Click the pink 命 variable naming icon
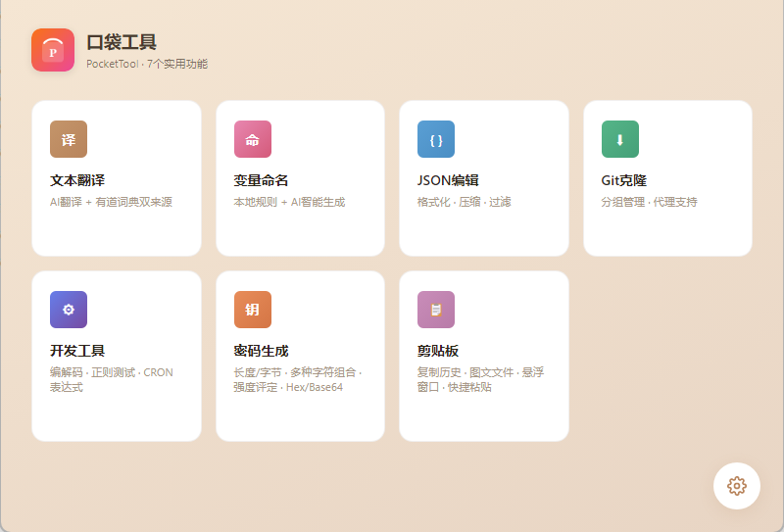 (x=253, y=139)
